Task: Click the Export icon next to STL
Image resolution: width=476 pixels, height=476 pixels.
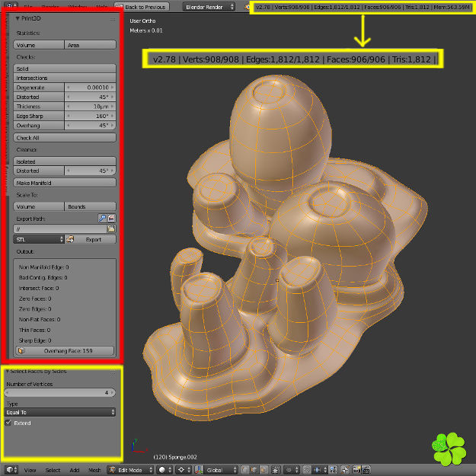Action: 70,239
